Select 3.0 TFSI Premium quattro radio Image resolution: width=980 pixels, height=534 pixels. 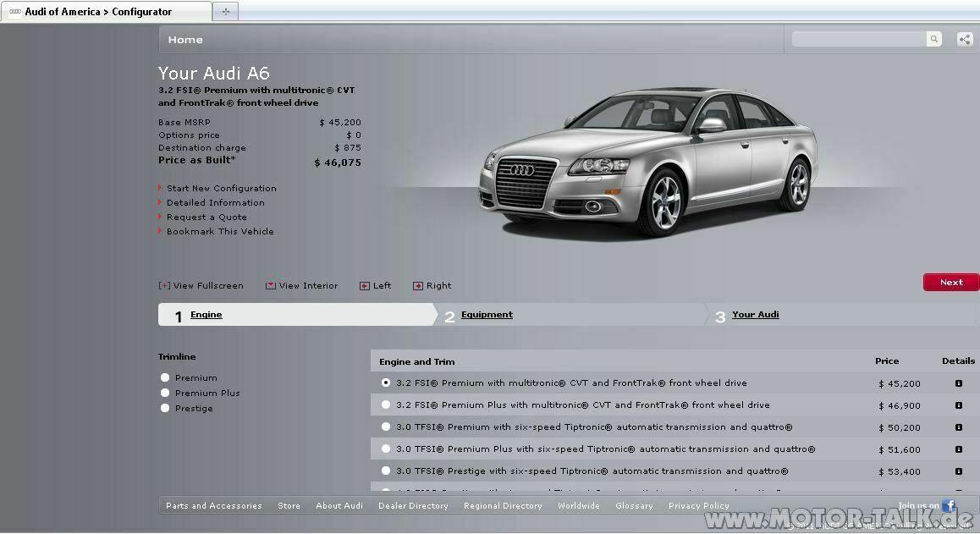click(x=386, y=427)
